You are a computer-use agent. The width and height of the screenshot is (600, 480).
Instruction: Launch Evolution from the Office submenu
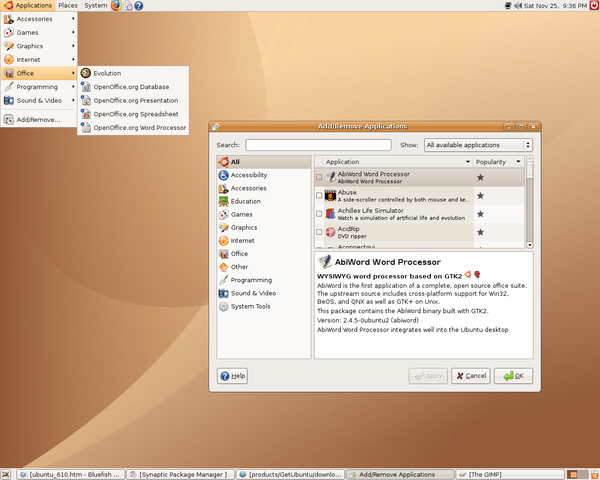[133, 73]
